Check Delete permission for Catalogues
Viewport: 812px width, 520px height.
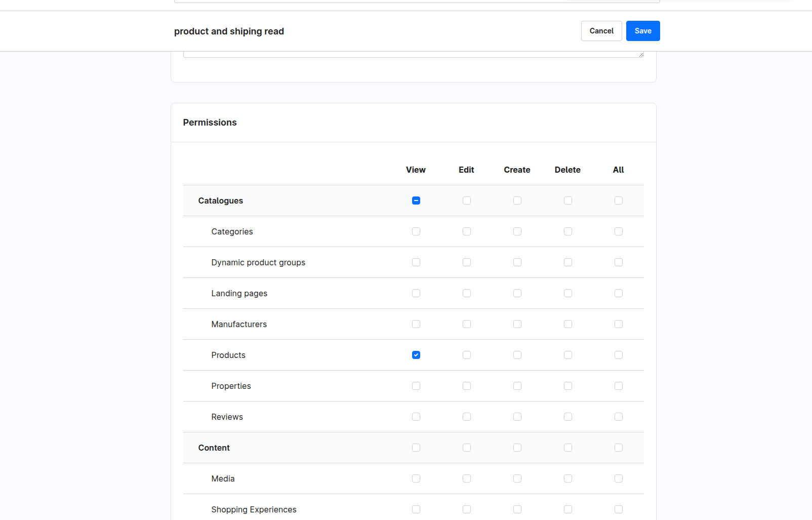tap(567, 201)
